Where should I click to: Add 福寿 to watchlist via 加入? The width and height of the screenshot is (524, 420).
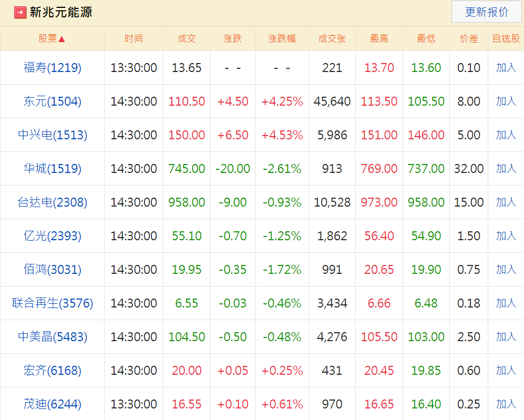506,68
